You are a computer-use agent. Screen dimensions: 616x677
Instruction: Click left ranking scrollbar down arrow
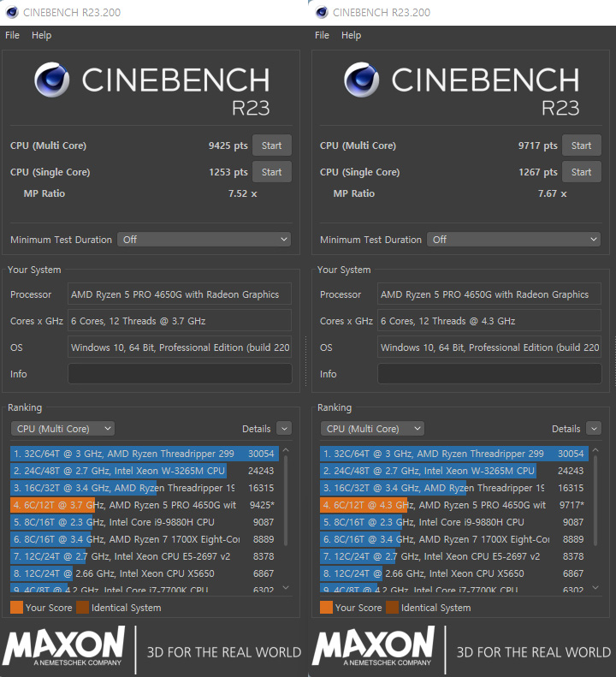(x=286, y=588)
